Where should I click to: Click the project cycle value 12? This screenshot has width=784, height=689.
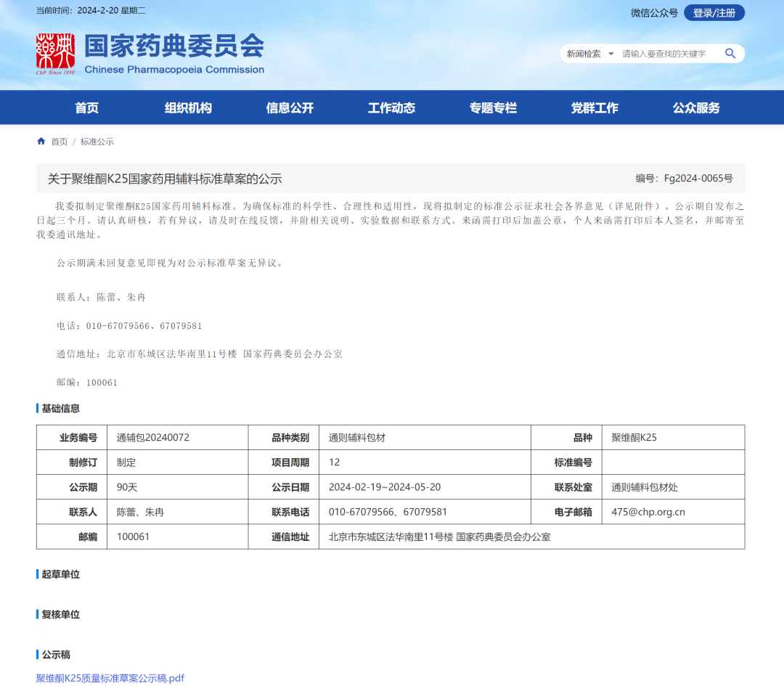click(425, 462)
